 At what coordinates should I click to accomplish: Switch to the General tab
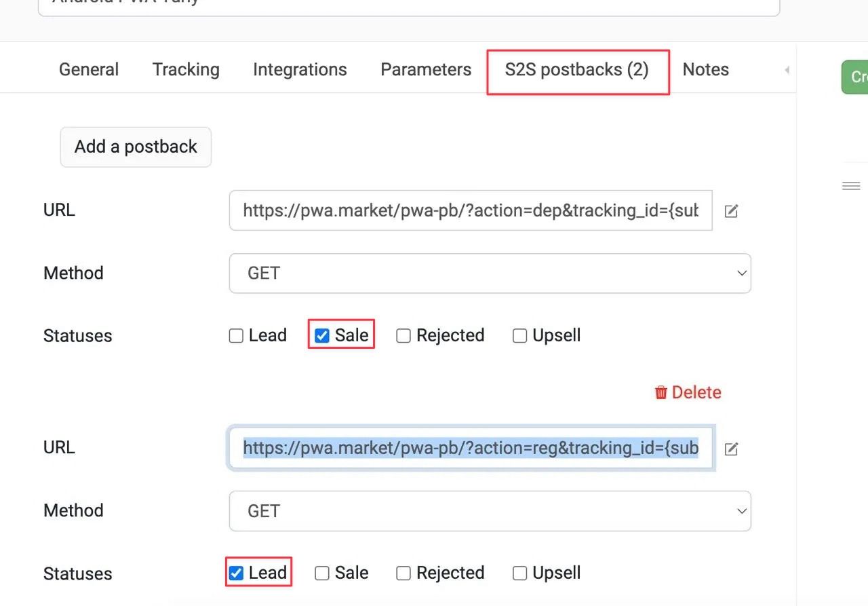pyautogui.click(x=89, y=70)
